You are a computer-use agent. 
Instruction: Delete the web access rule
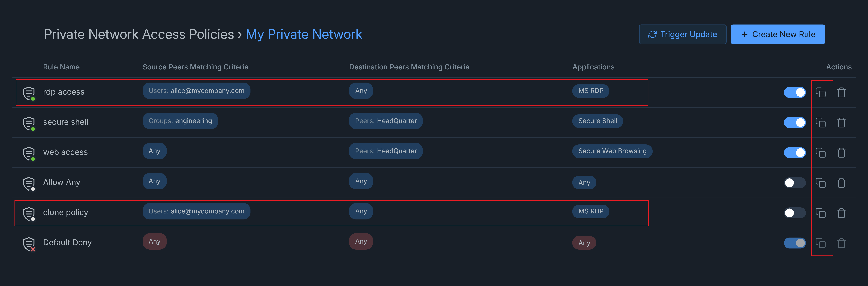pyautogui.click(x=841, y=152)
